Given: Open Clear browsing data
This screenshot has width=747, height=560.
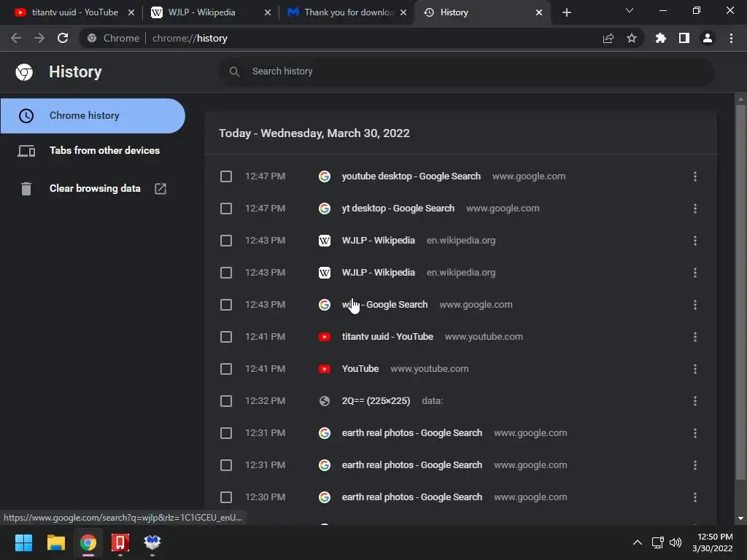Looking at the screenshot, I should click(93, 189).
